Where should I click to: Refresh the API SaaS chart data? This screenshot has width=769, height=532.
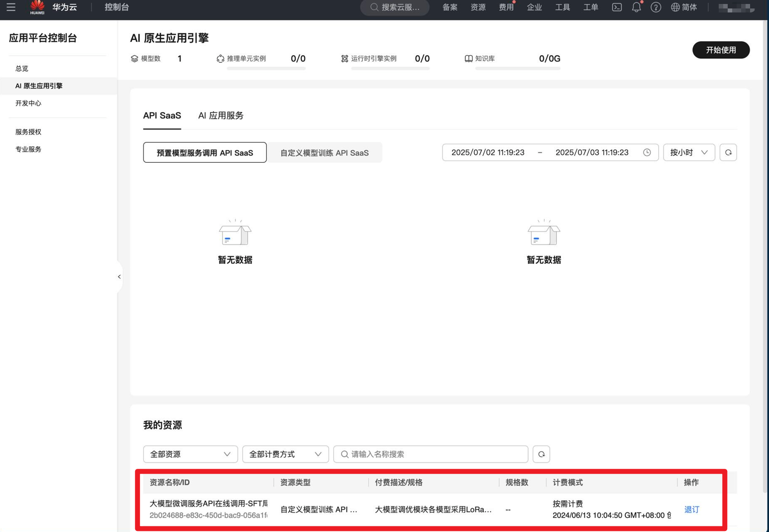pos(728,153)
